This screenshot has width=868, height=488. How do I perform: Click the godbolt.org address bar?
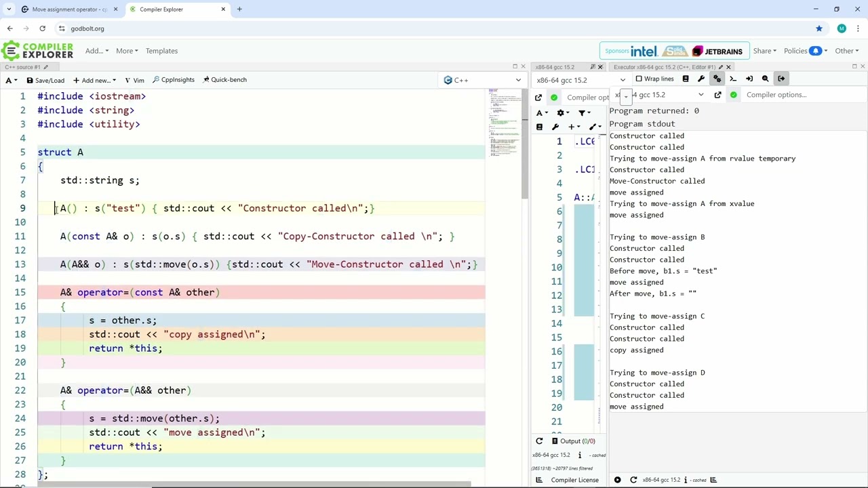(434, 28)
